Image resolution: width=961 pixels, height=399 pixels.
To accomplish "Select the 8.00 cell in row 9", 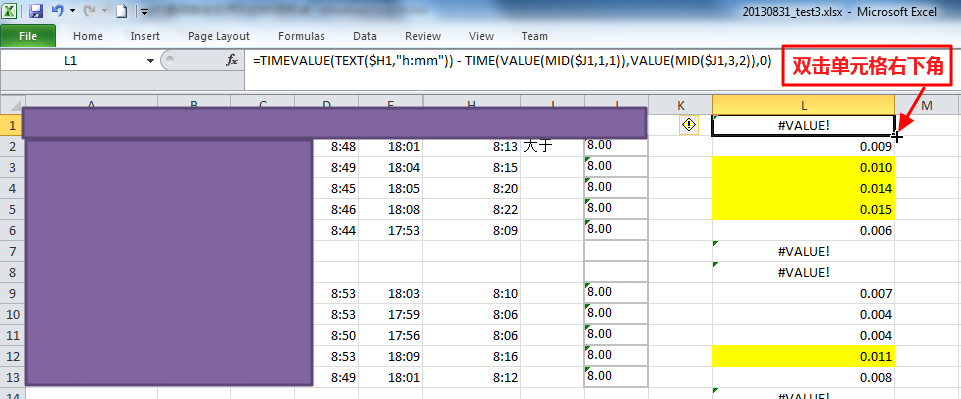I will [616, 293].
